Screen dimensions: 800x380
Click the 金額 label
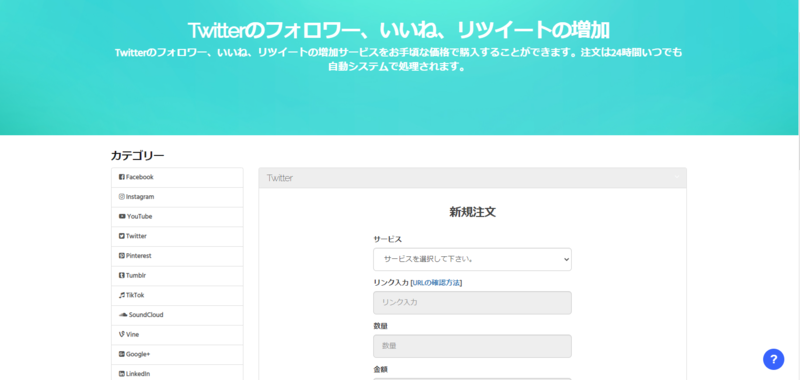click(380, 369)
